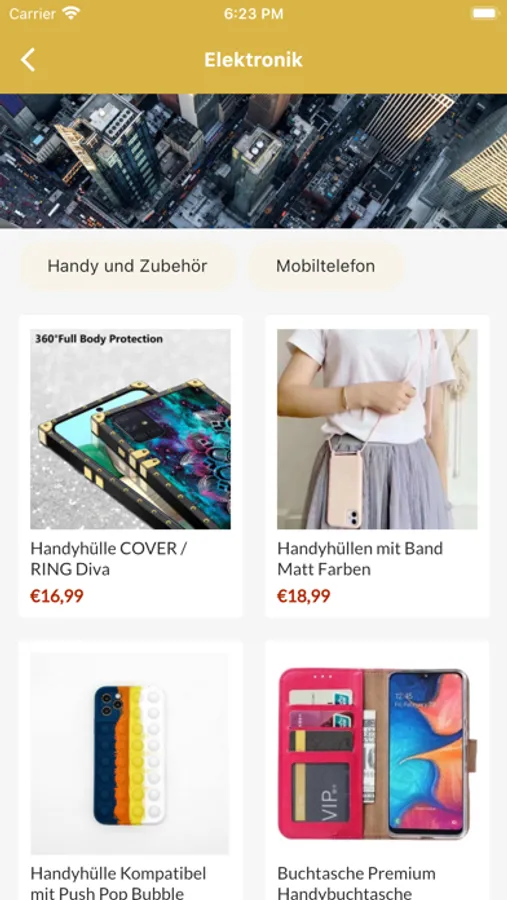Tap the Handyhülle COVER / RING Diva title

tap(109, 558)
